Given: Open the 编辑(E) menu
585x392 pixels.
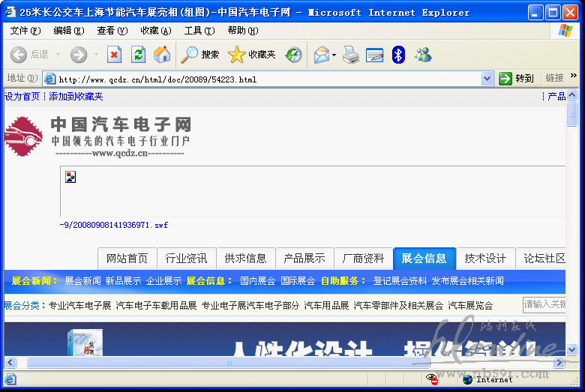Looking at the screenshot, I should pyautogui.click(x=69, y=31).
